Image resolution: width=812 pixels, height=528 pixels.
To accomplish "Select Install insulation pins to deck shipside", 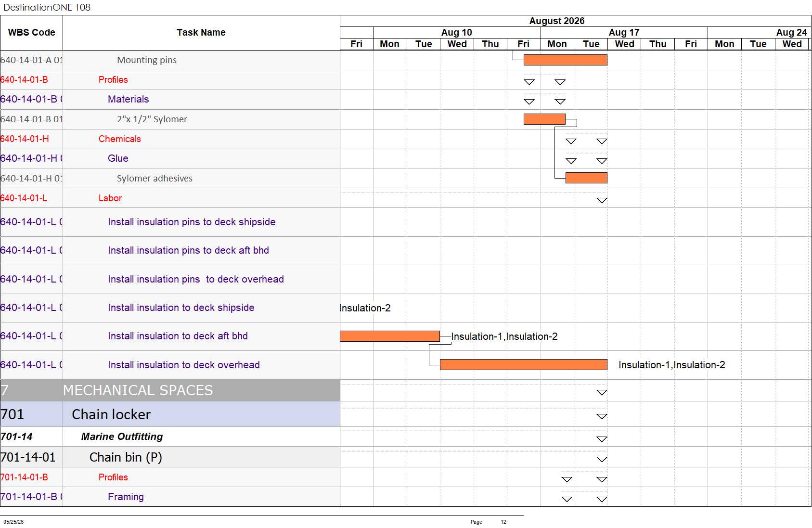I will [x=192, y=222].
